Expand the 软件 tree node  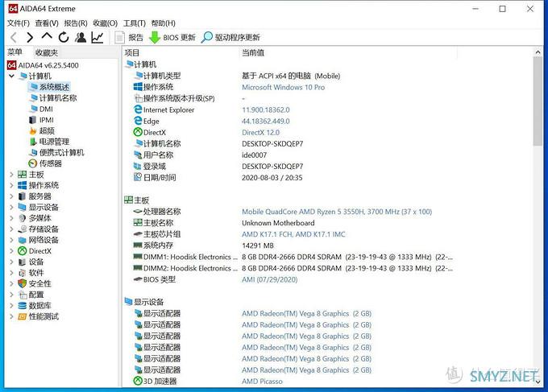[11, 273]
